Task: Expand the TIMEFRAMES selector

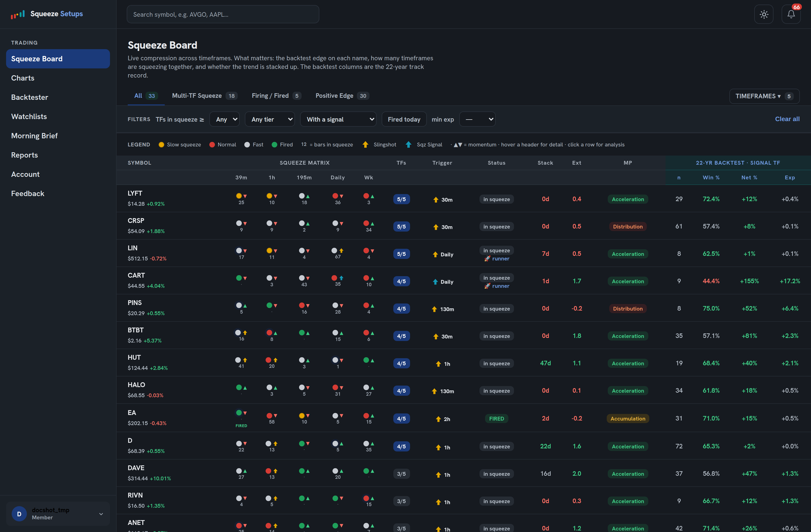Action: pos(764,96)
